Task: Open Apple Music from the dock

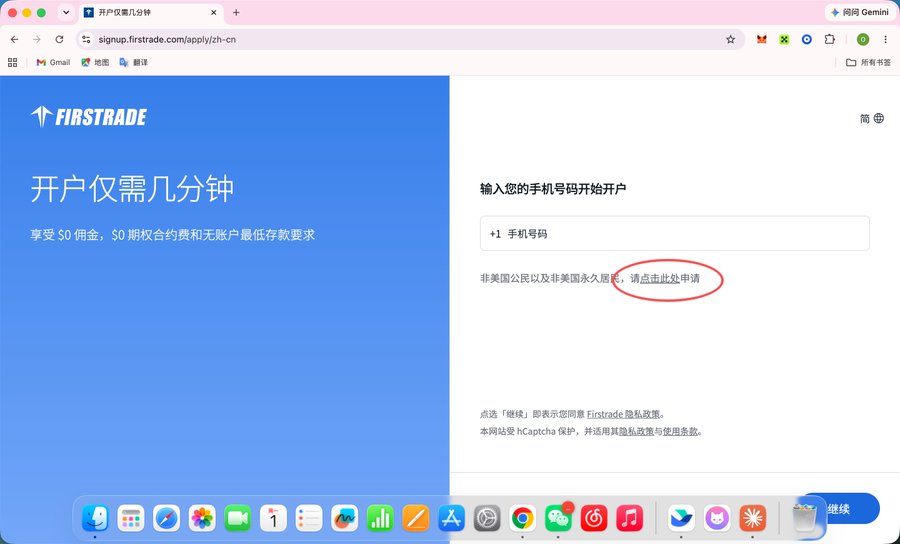Action: click(629, 519)
